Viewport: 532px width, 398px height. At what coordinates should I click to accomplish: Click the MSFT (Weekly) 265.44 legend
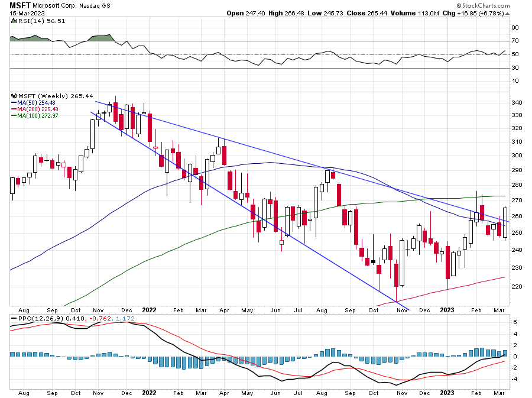[x=56, y=96]
